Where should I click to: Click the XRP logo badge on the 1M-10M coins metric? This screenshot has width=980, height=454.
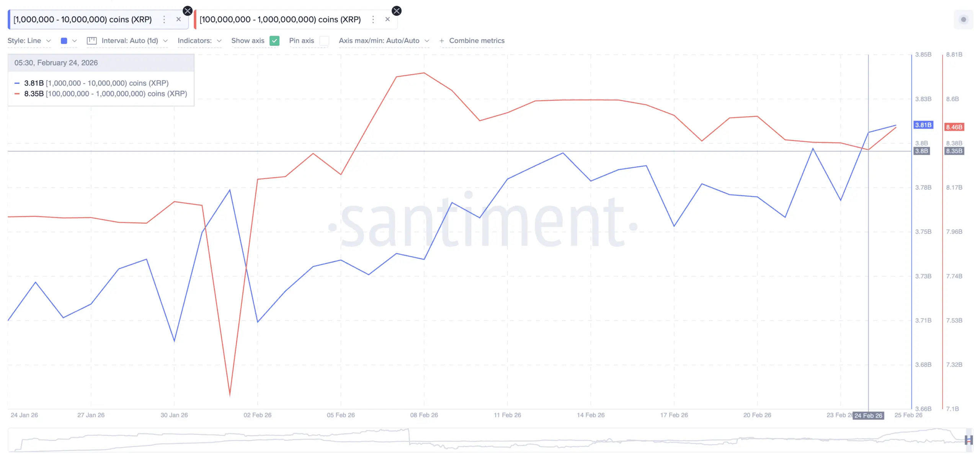188,11
